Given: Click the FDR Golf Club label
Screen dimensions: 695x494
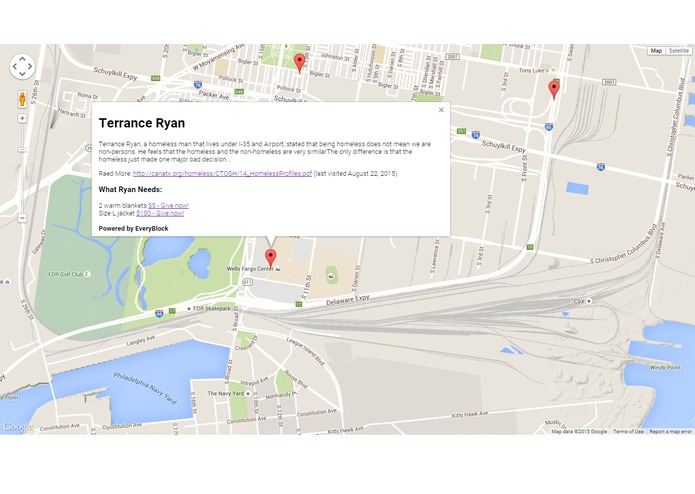Looking at the screenshot, I should point(66,274).
